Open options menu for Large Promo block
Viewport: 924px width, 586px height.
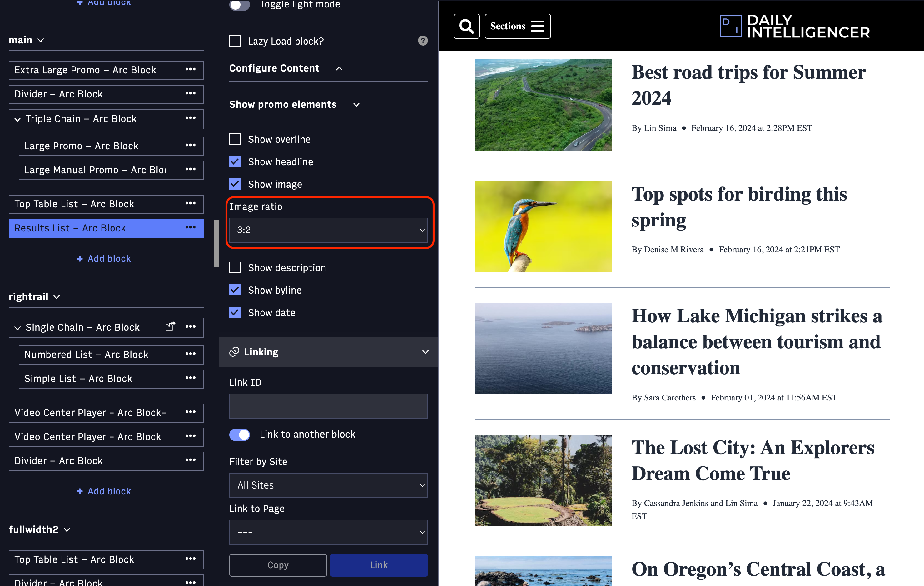tap(190, 146)
